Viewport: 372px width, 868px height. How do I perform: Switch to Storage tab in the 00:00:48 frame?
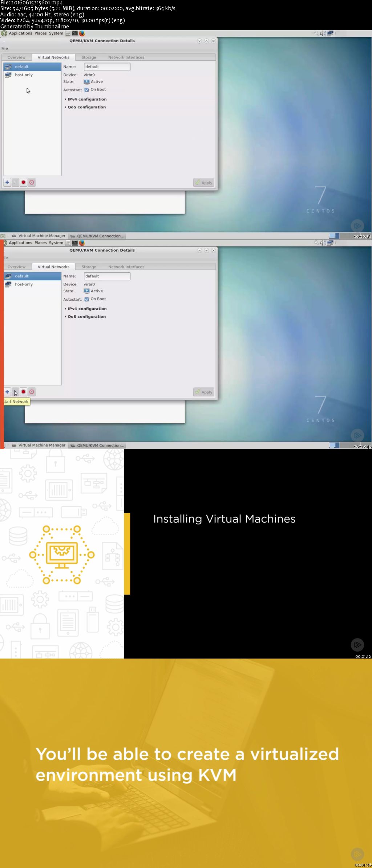[89, 267]
